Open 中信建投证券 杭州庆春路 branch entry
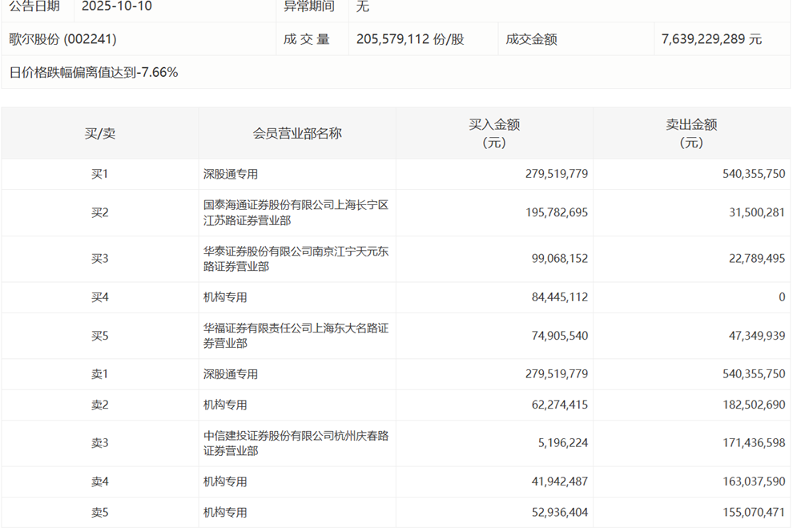This screenshot has height=532, width=801. click(296, 444)
